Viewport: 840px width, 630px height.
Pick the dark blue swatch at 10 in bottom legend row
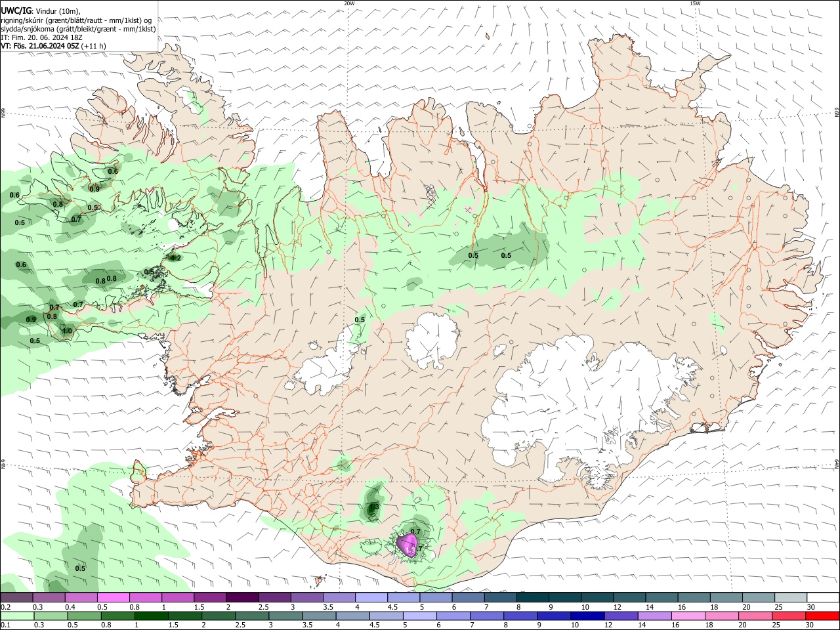coord(586,616)
